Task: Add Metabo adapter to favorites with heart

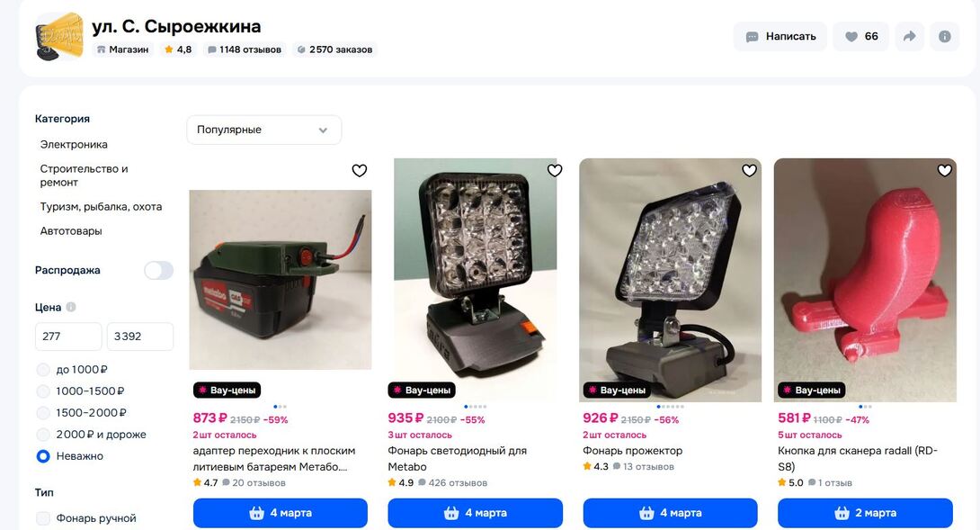Action: click(359, 170)
